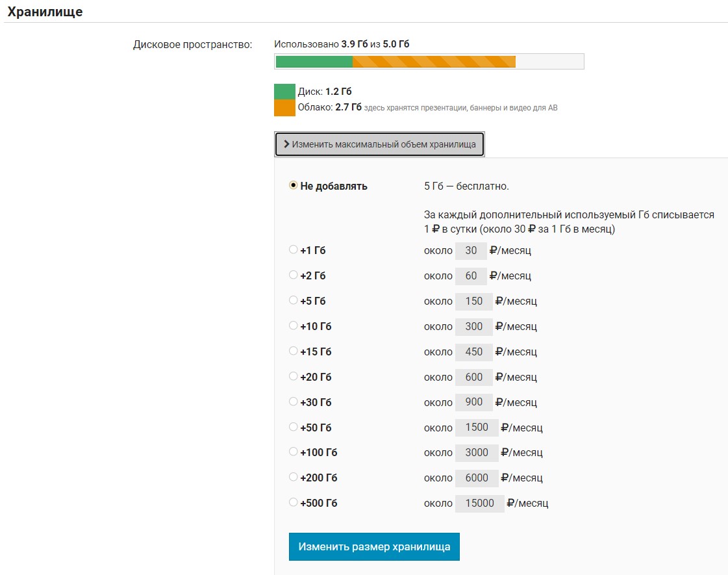
Task: Click the 1500 ₽/месяц price field
Action: [477, 428]
